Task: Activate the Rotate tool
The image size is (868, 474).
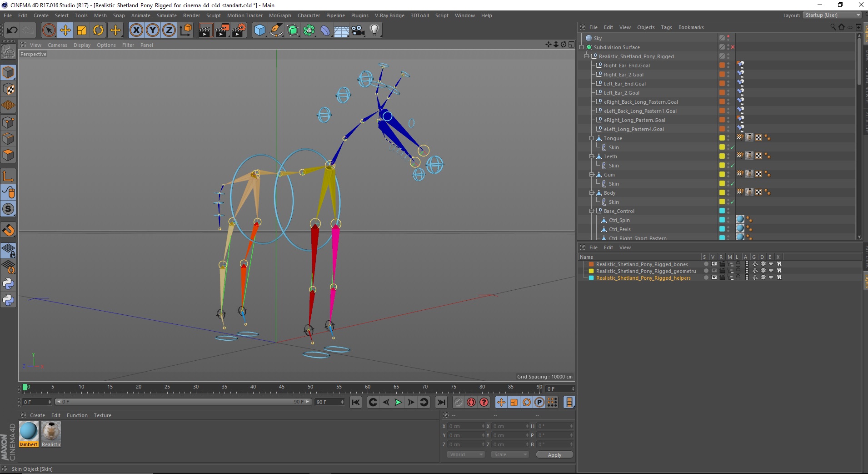Action: click(98, 30)
